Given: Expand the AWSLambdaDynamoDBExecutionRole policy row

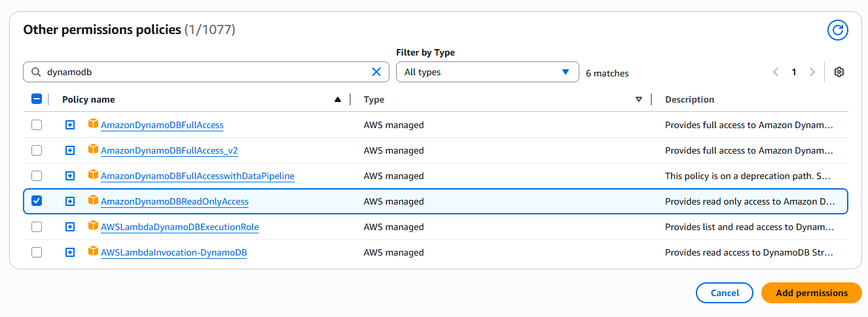Looking at the screenshot, I should point(70,227).
